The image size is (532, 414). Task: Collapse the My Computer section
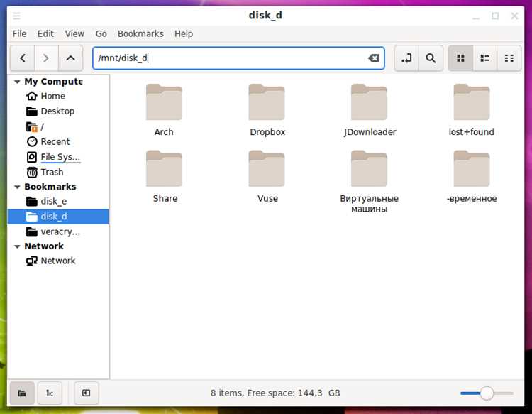click(17, 82)
